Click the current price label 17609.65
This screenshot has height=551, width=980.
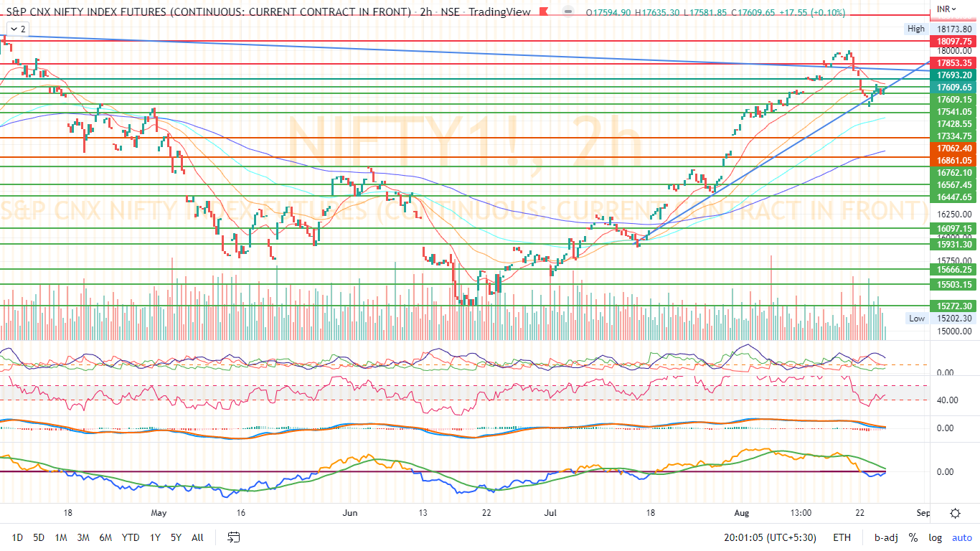pos(953,87)
